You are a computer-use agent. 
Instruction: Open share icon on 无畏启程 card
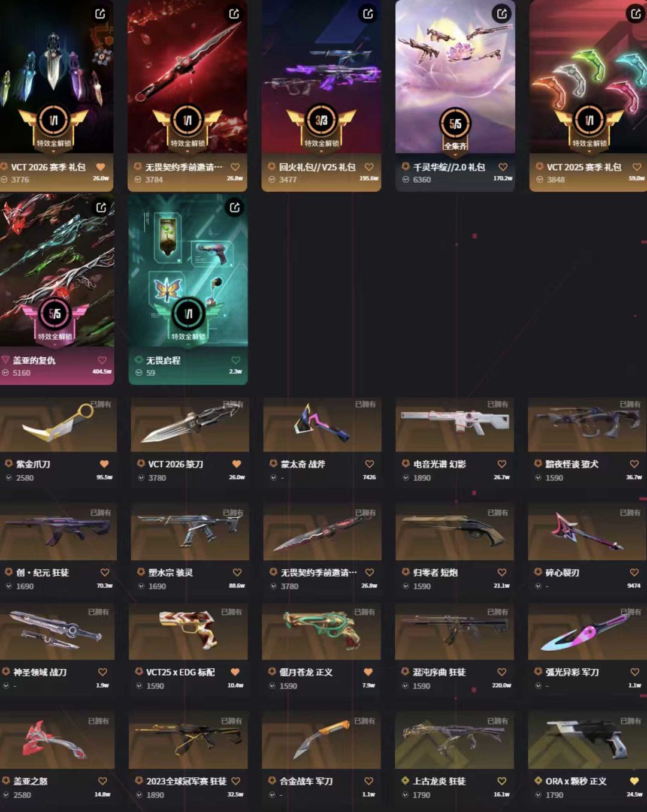point(235,207)
